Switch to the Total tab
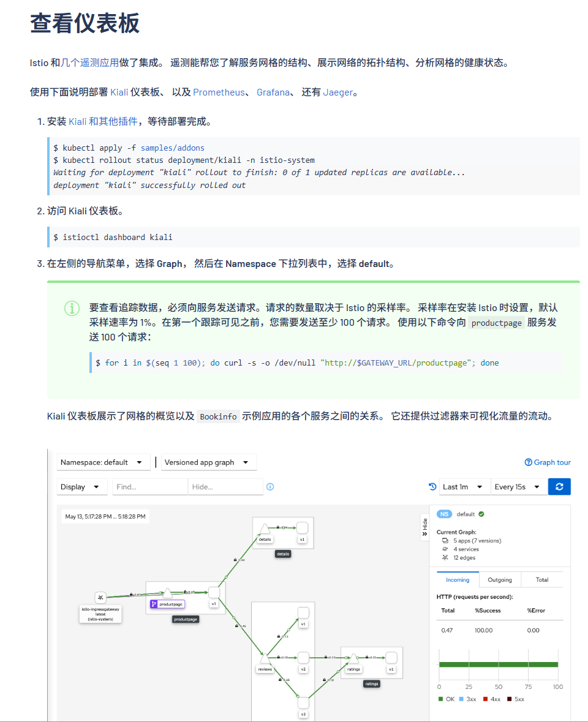Viewport: 588px width, 722px height. [x=542, y=580]
